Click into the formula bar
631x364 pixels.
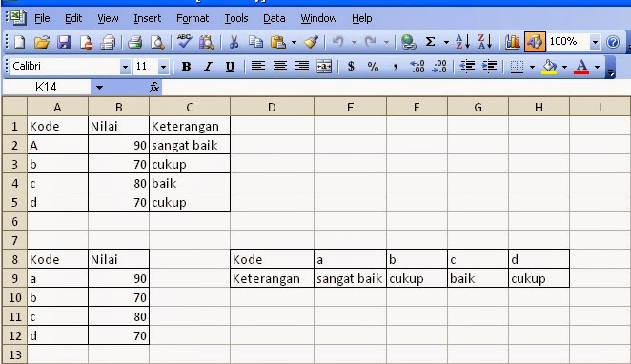click(396, 87)
